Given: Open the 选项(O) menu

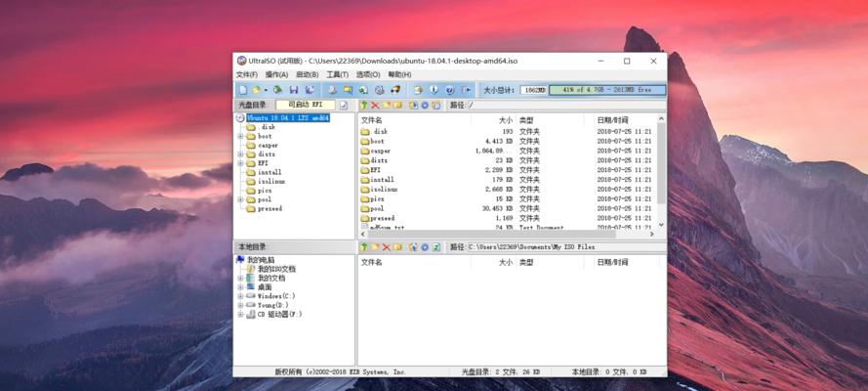Looking at the screenshot, I should click(367, 74).
